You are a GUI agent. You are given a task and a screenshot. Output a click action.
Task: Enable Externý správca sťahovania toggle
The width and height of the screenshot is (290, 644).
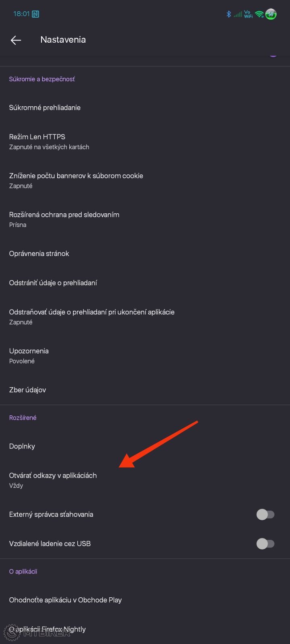point(265,514)
